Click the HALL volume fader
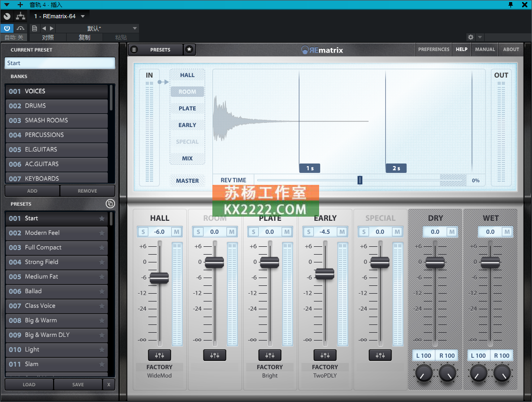532x402 pixels. tap(159, 278)
